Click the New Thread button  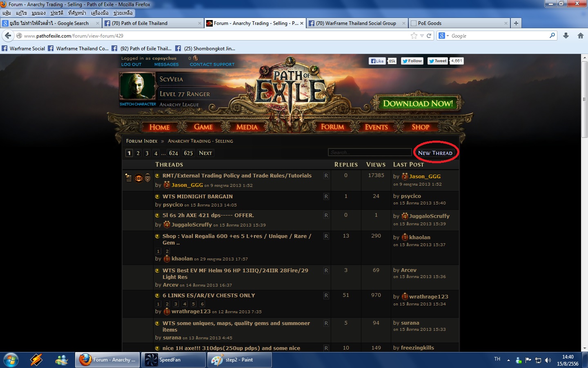[x=435, y=153]
